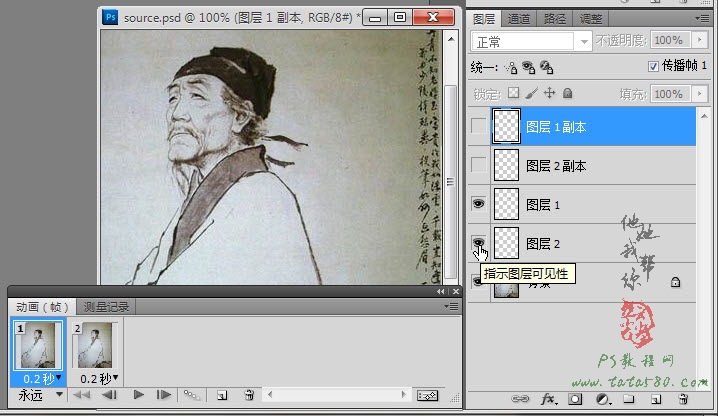
Task: Go to next animation frame
Action: coord(164,394)
